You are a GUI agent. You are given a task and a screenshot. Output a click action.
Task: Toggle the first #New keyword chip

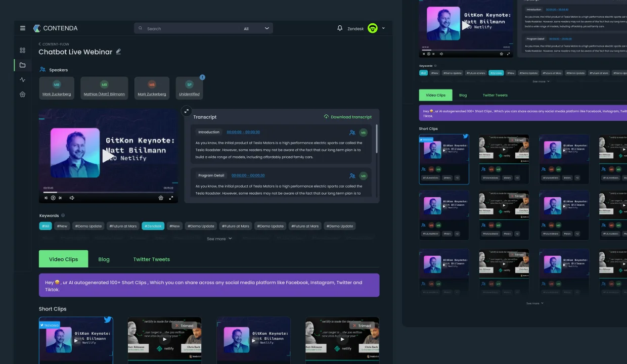point(62,226)
